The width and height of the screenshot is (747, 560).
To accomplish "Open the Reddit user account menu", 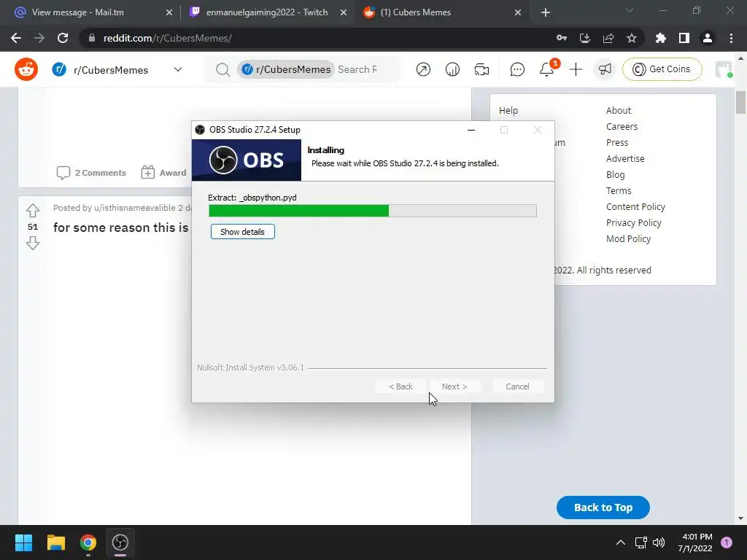I will click(x=724, y=69).
